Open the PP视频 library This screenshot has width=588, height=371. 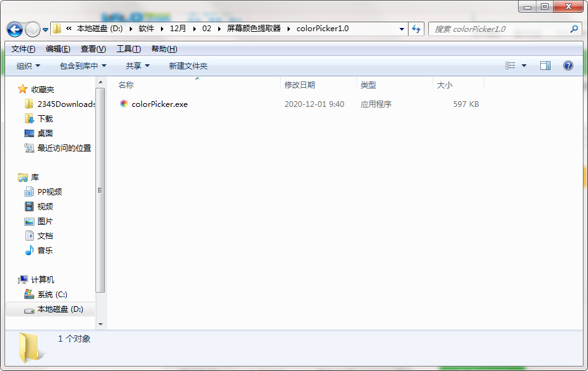[x=50, y=192]
